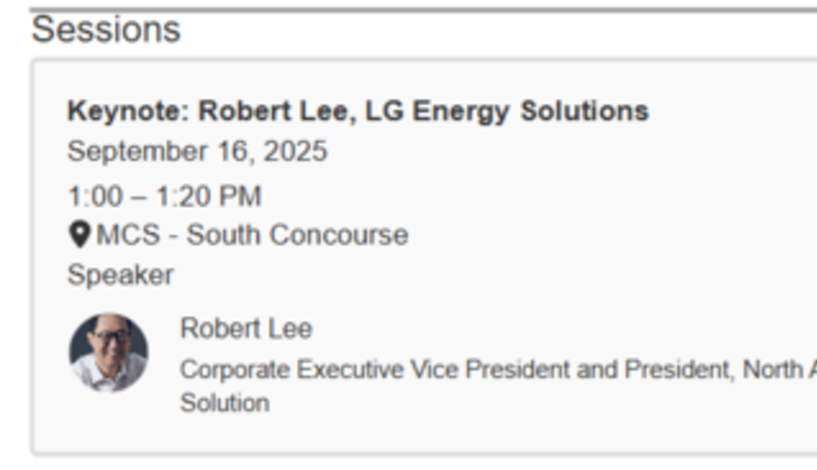
Task: Select the Robert Lee speaker name
Action: (x=246, y=328)
